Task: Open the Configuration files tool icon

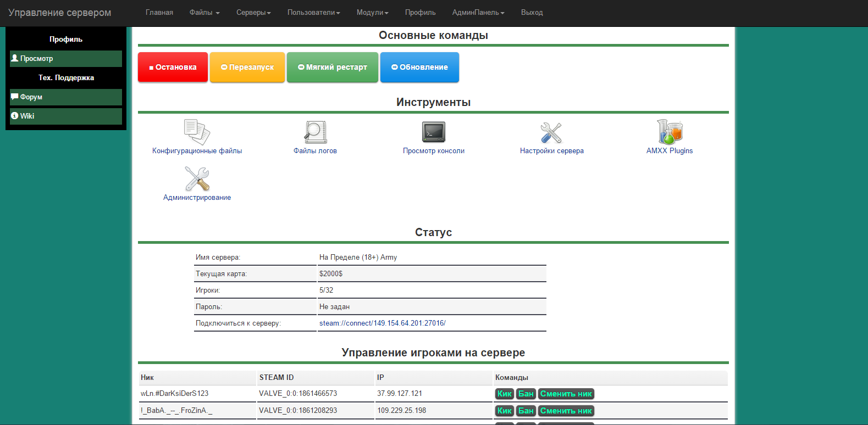Action: point(197,132)
